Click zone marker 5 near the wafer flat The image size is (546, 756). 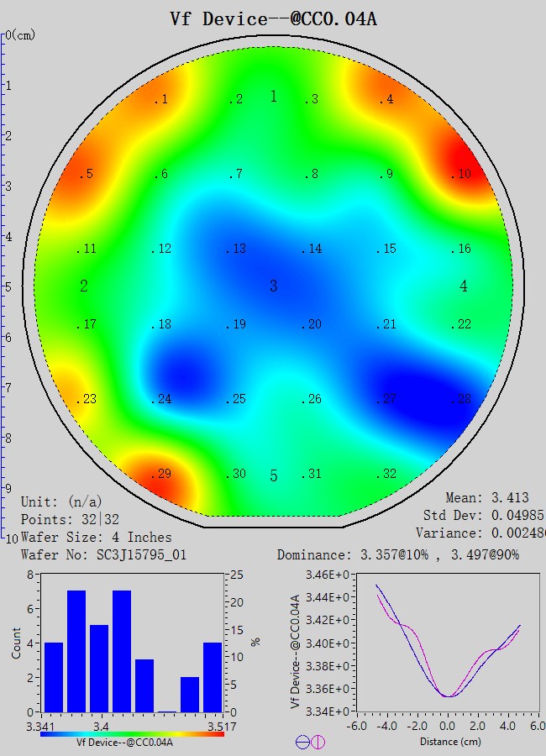coord(273,477)
